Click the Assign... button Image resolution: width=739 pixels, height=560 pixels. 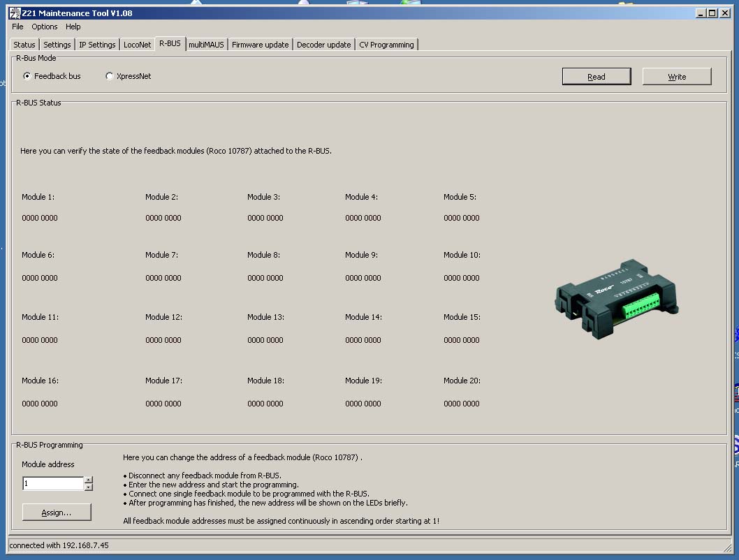(x=57, y=512)
